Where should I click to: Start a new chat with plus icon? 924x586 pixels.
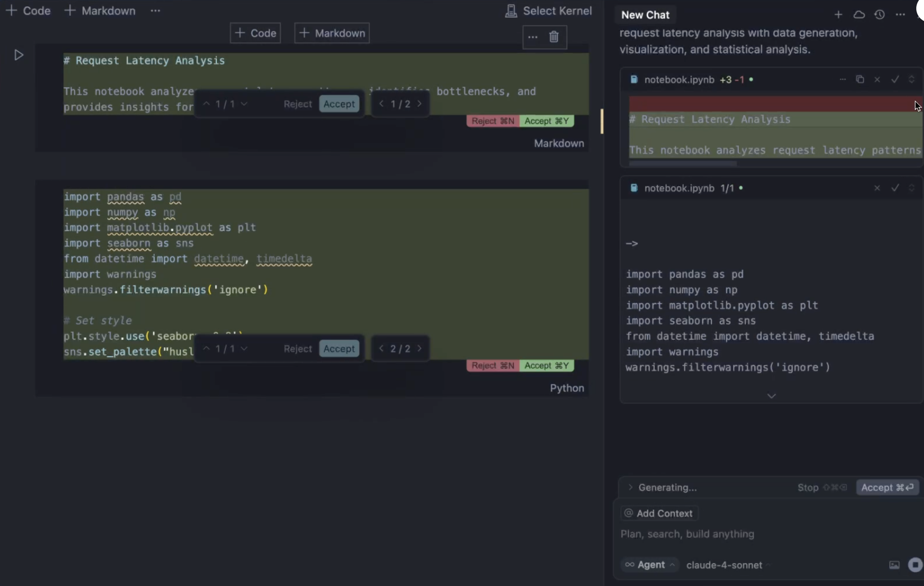(x=838, y=15)
